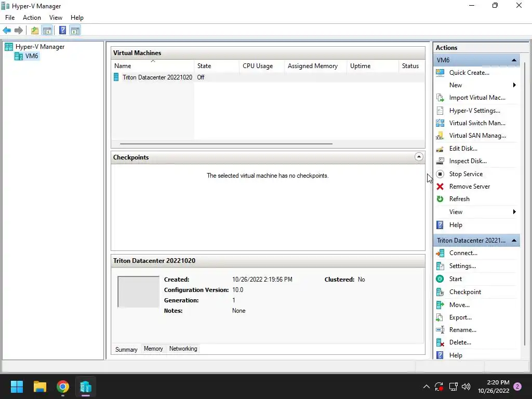This screenshot has width=532, height=399.
Task: Show hidden system tray icons
Action: (427, 387)
